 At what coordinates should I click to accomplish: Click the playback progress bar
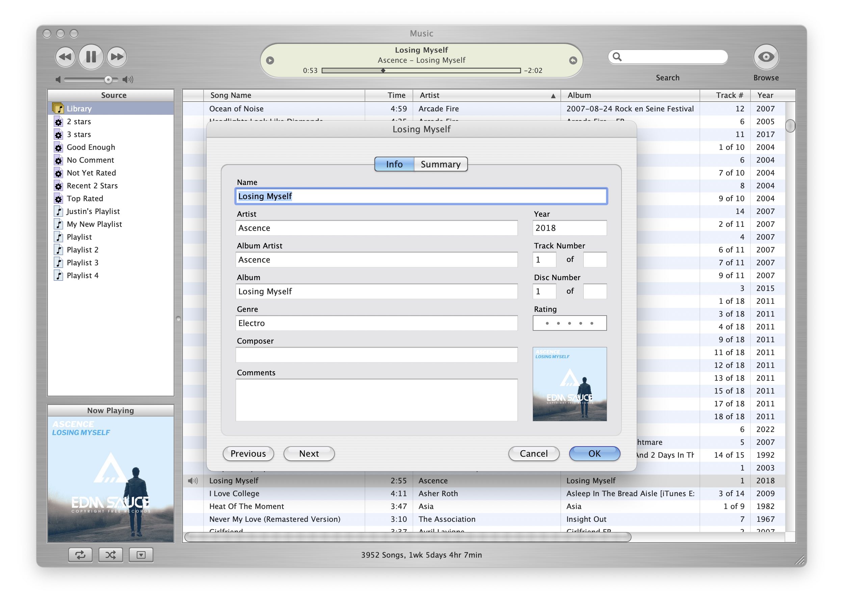tap(421, 71)
